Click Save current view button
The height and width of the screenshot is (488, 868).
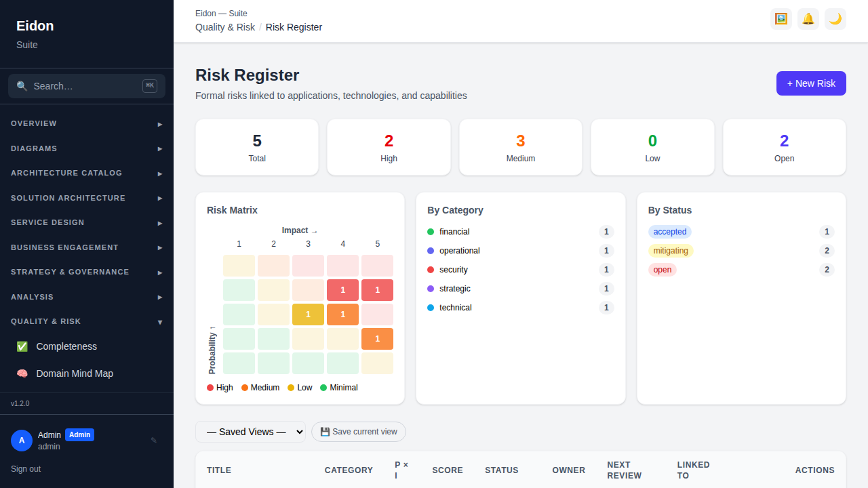[359, 432]
